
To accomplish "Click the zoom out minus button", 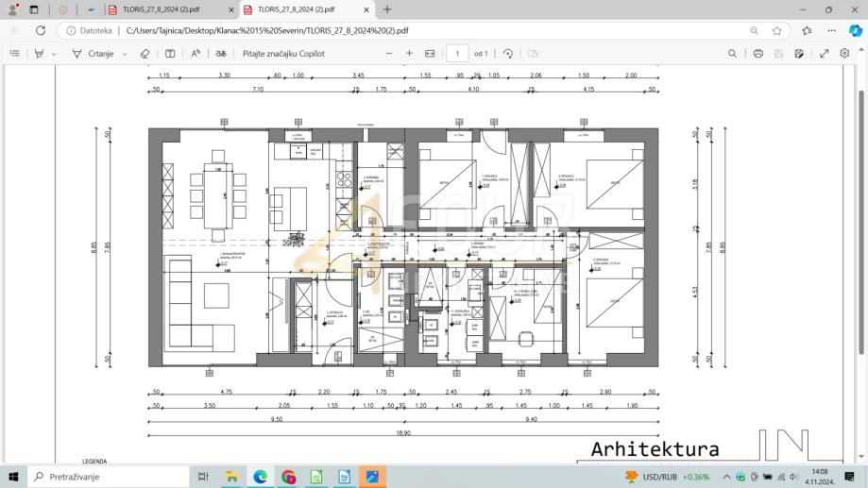I will [x=389, y=54].
